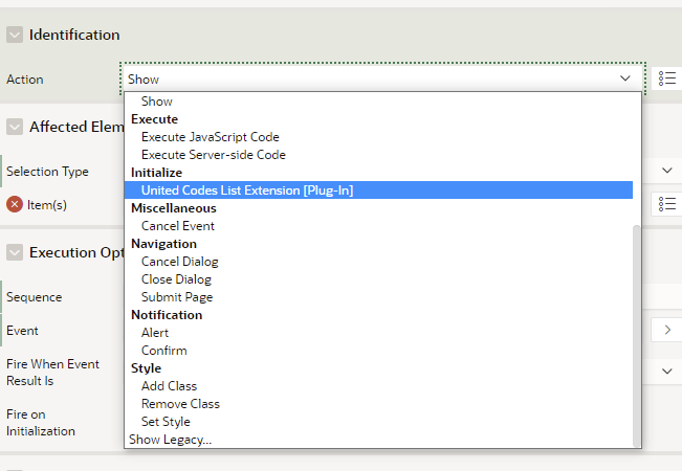
Task: Choose Alert notification option
Action: (x=378, y=333)
